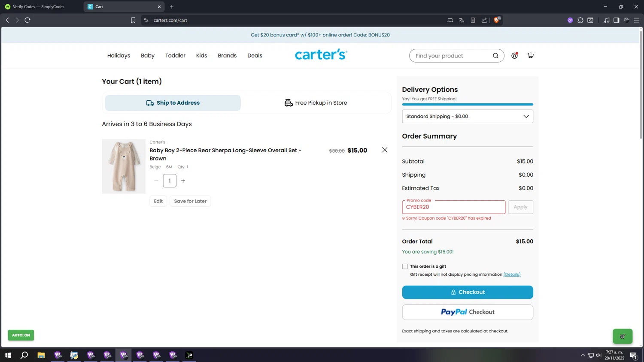
Task: Open the Windows Start menu
Action: pyautogui.click(x=8, y=355)
